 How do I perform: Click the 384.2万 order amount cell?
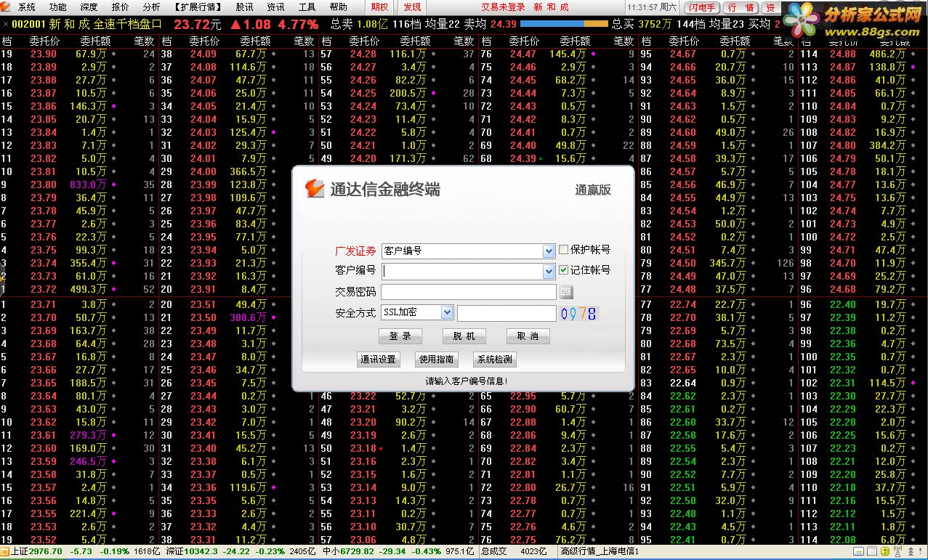(887, 145)
